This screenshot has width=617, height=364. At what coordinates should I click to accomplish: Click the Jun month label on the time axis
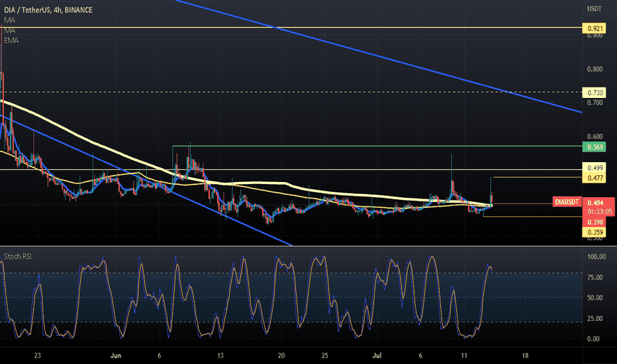point(116,356)
